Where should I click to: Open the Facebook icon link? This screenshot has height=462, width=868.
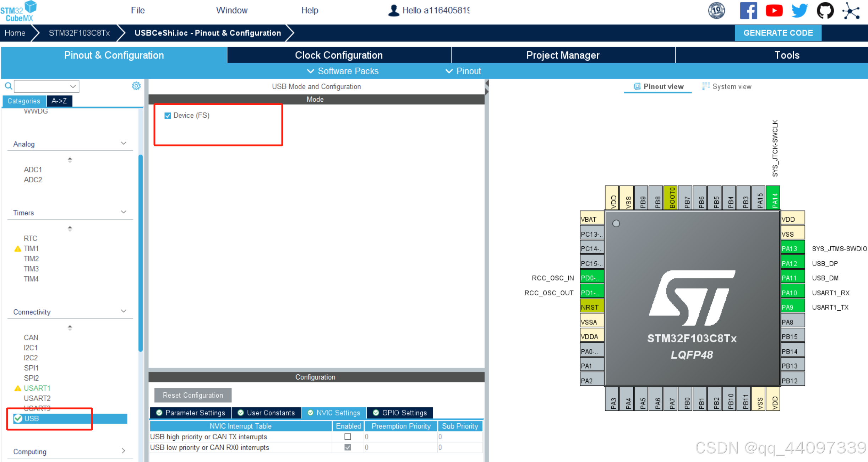click(x=748, y=11)
